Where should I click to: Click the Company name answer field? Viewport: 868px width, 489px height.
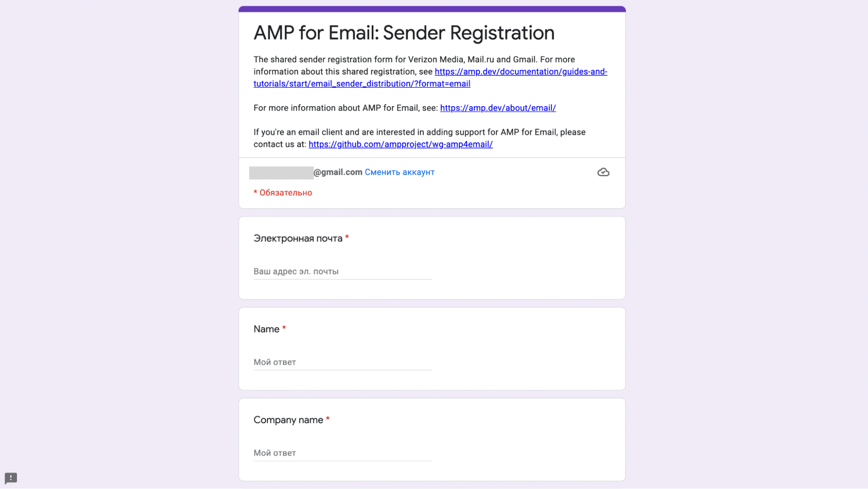click(x=342, y=452)
